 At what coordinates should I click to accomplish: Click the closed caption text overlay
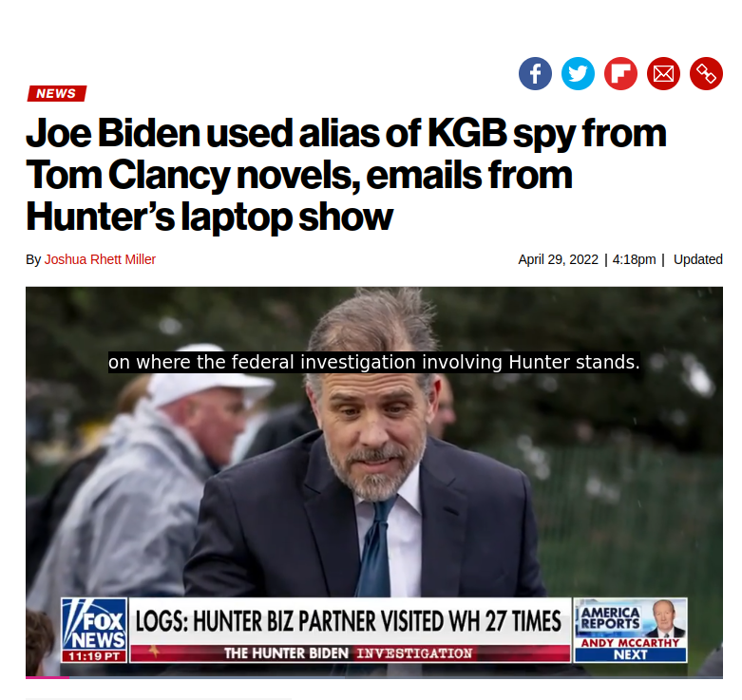pos(374,362)
